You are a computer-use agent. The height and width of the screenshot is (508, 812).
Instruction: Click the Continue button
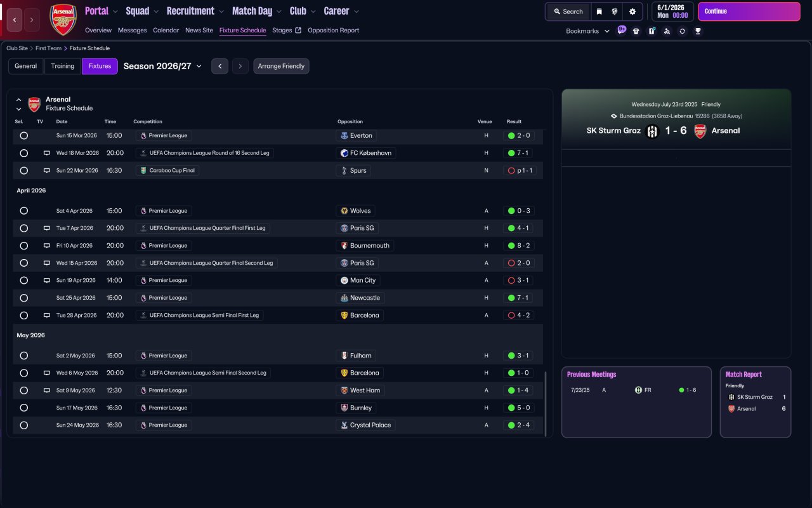tap(749, 11)
